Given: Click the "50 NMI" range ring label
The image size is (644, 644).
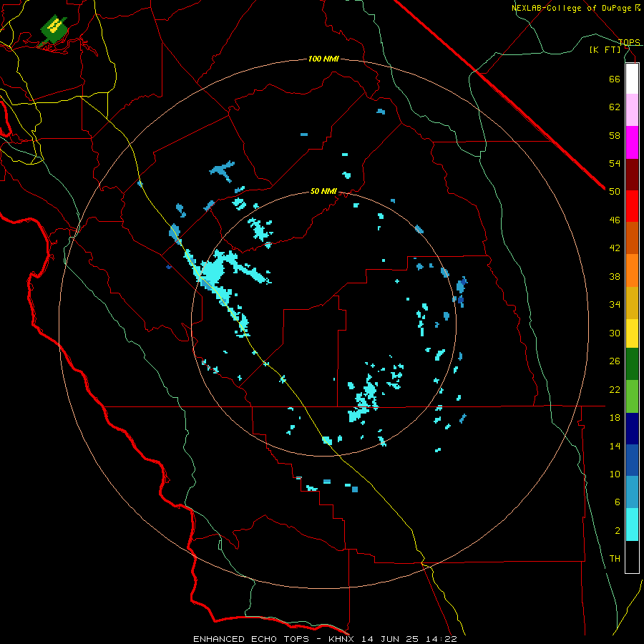Looking at the screenshot, I should [323, 191].
